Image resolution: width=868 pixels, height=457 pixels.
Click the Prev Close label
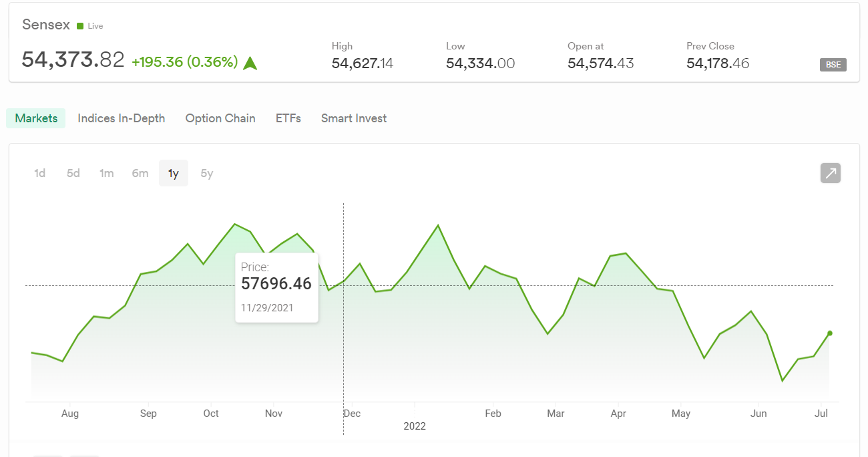point(710,46)
